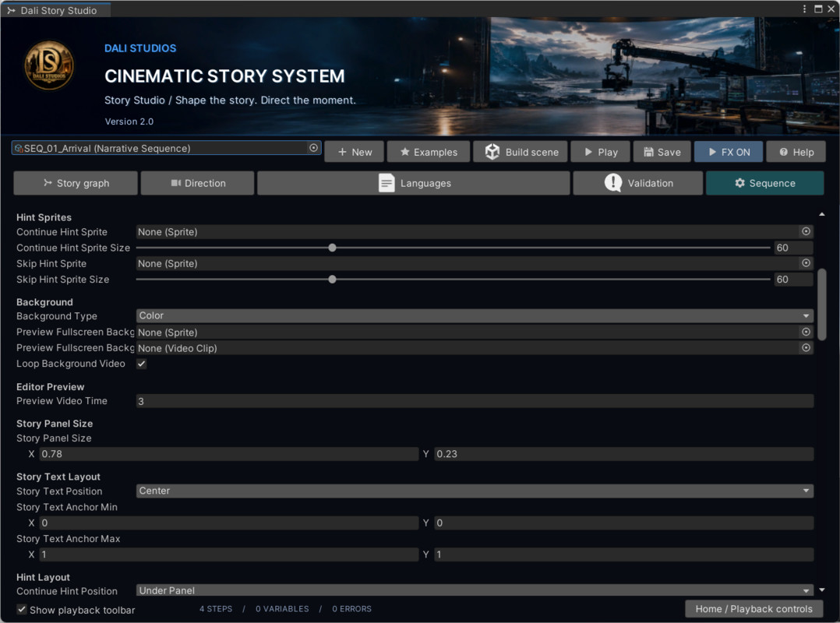The image size is (840, 623).
Task: Click the Preview Video Time field
Action: pos(475,401)
